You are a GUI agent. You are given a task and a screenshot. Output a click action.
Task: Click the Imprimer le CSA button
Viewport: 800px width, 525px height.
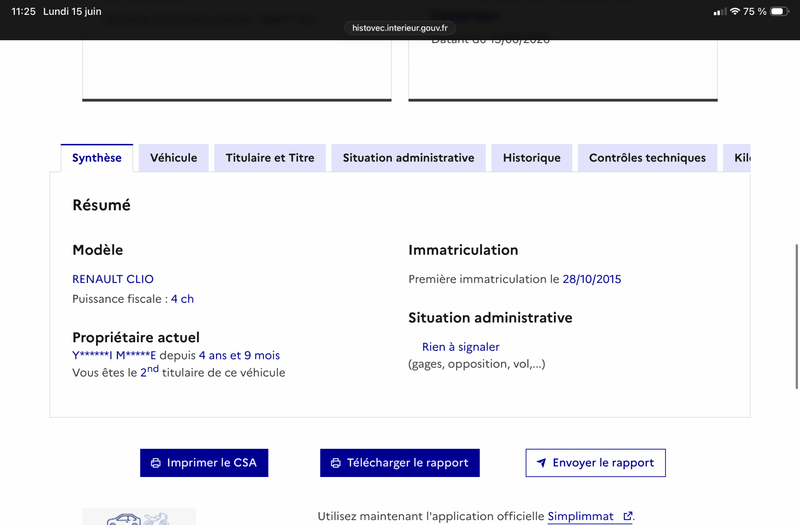coord(204,463)
